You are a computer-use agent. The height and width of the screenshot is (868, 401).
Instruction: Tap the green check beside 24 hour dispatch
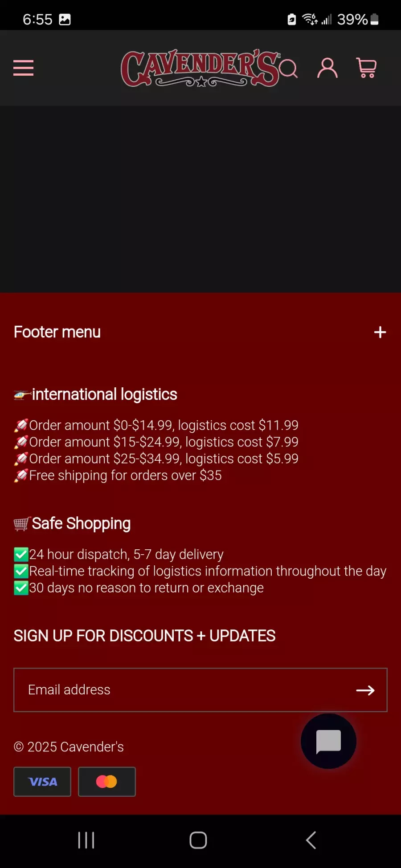tap(21, 555)
